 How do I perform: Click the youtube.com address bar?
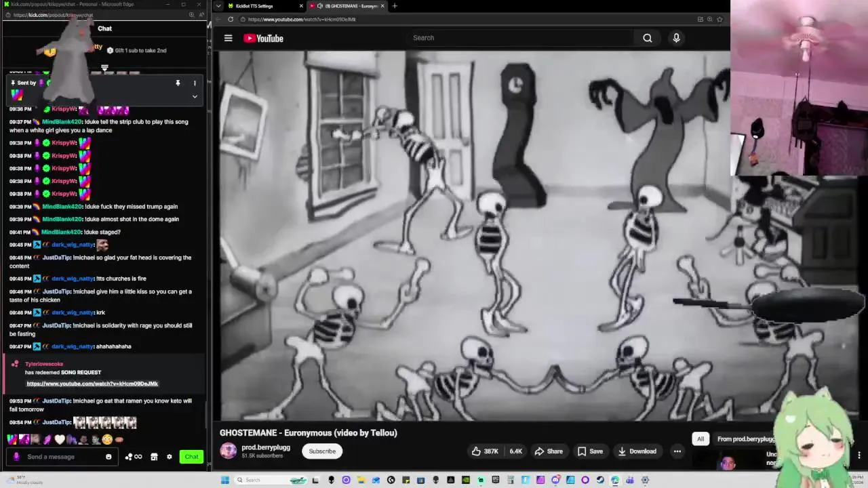tap(468, 20)
